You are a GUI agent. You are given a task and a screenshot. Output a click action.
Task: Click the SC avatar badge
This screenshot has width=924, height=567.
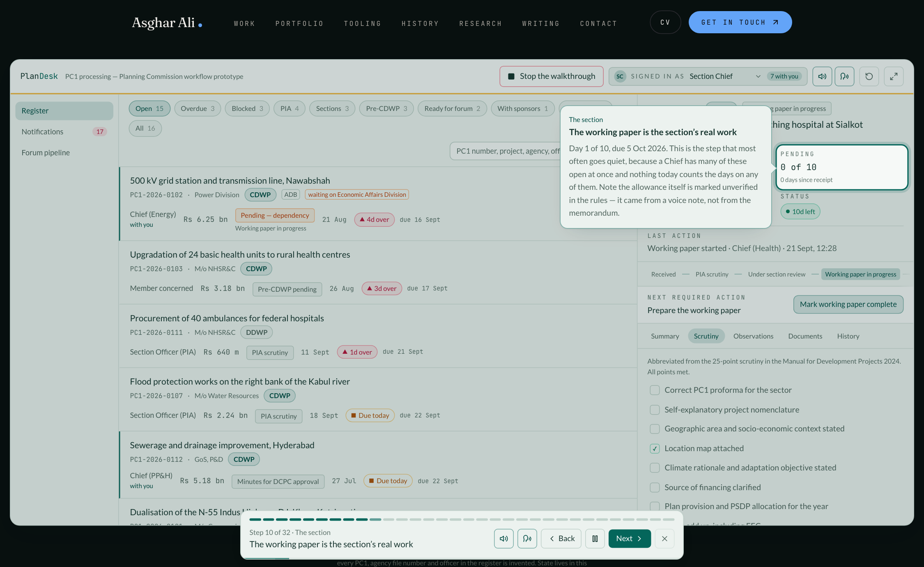coord(620,76)
